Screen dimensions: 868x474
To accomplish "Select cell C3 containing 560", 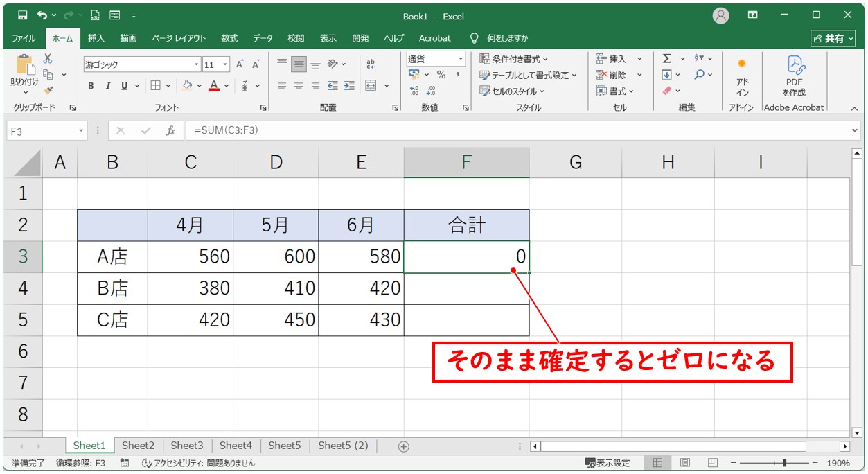I will (x=190, y=257).
